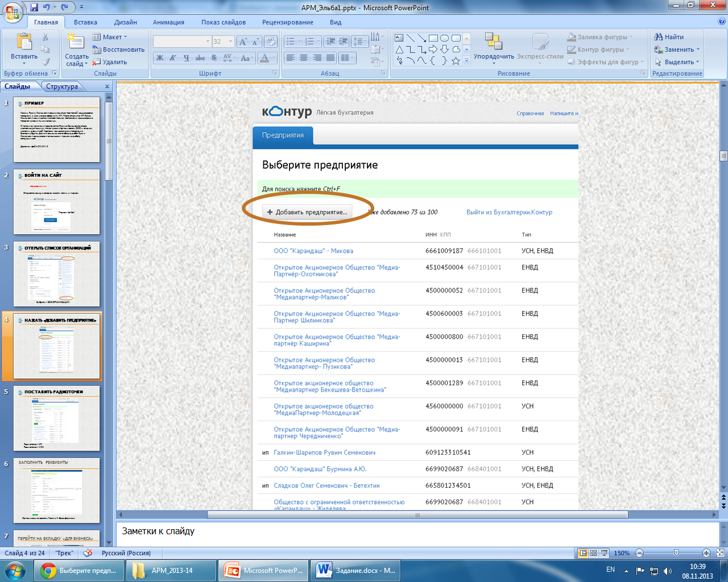Toggle Align Left paragraph button

(x=290, y=58)
